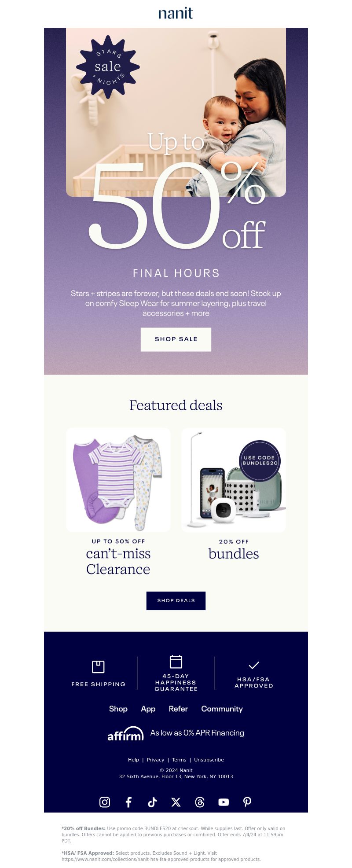Select the 45-day guarantee calendar icon

176,662
